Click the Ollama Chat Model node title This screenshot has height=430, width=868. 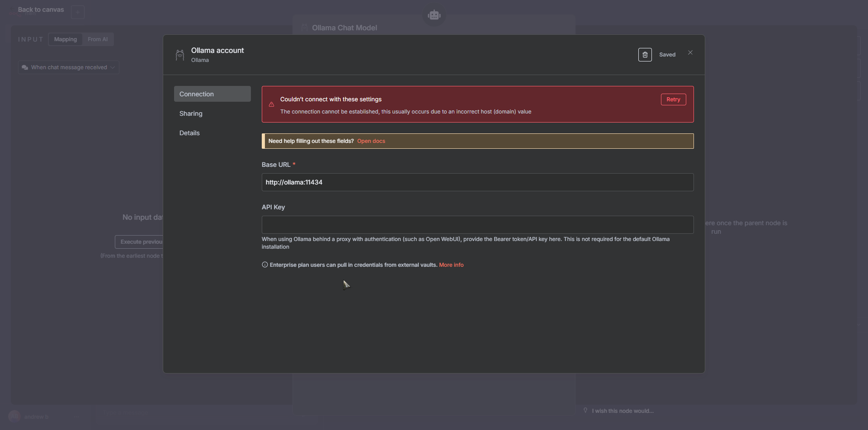click(x=344, y=28)
